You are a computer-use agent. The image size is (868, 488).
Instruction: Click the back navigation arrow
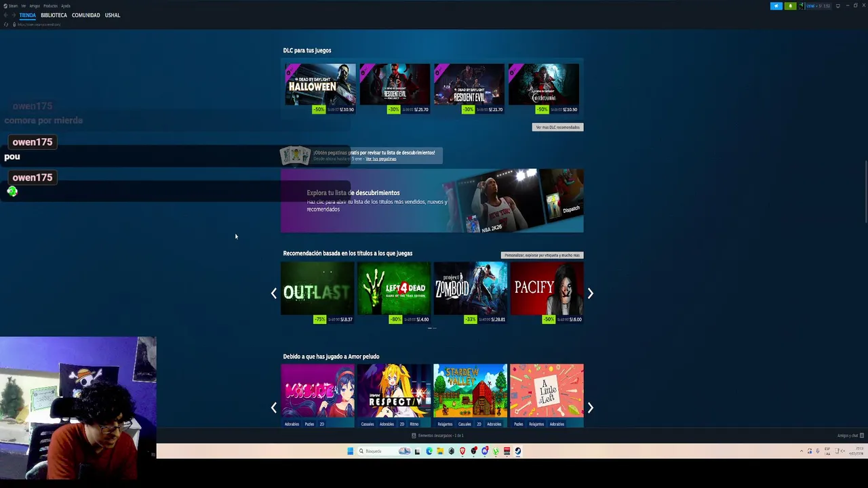(5, 15)
